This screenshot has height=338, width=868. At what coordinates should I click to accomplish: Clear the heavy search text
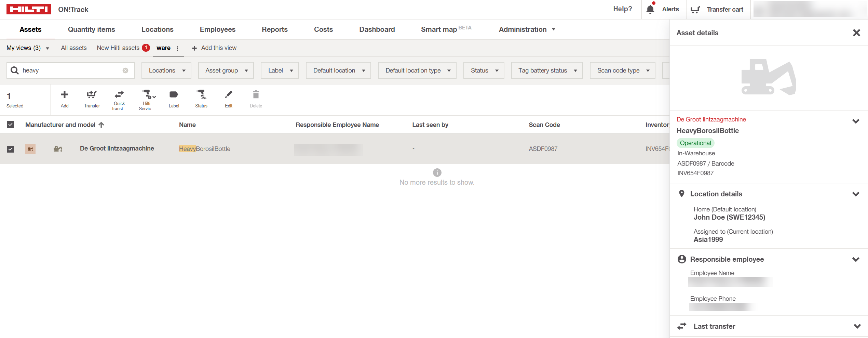125,70
